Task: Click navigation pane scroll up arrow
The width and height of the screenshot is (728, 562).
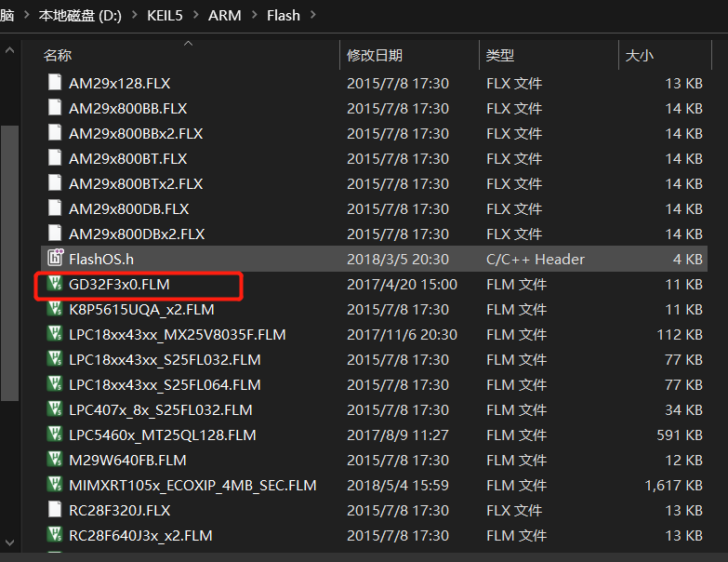Action: (x=9, y=49)
